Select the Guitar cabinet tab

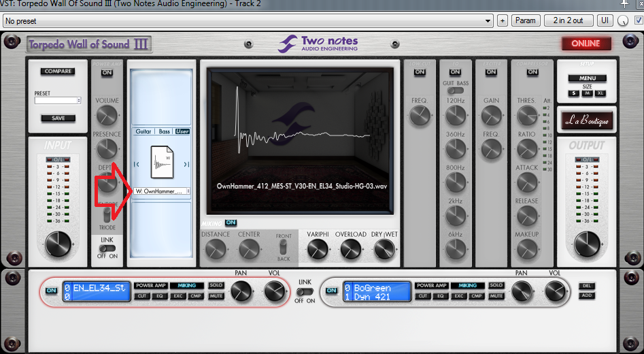143,131
